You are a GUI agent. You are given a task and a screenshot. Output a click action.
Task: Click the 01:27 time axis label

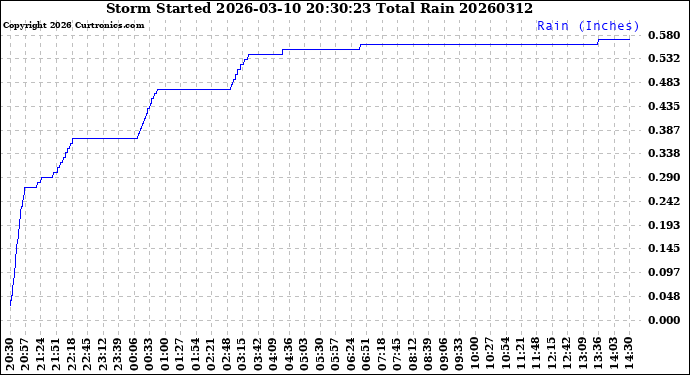(180, 354)
